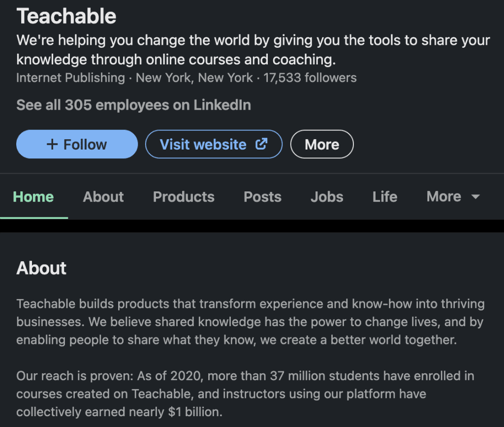The height and width of the screenshot is (427, 504).
Task: Open the Life tab
Action: pyautogui.click(x=384, y=197)
